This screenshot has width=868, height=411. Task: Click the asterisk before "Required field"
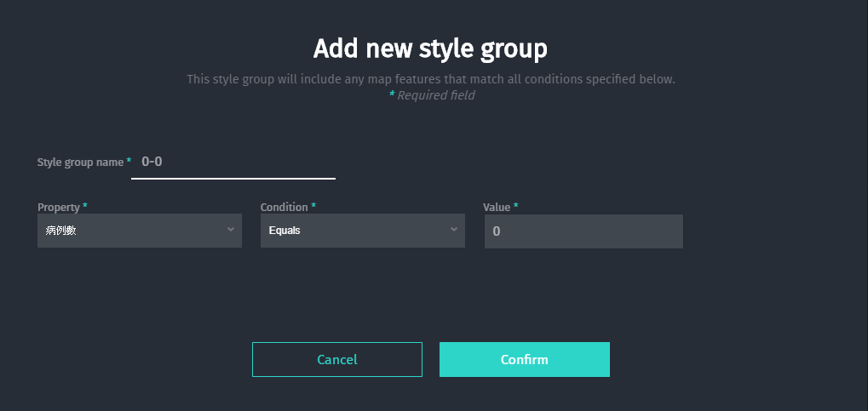[x=392, y=95]
